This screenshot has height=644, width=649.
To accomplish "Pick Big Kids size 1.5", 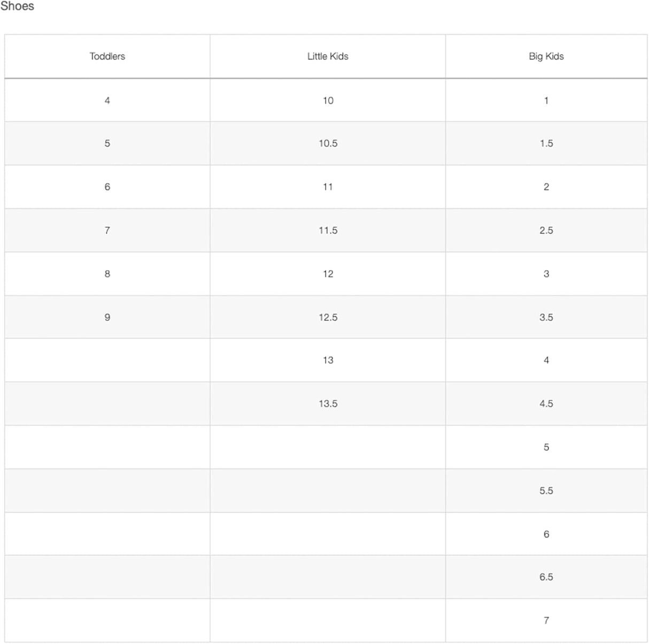I will 546,143.
